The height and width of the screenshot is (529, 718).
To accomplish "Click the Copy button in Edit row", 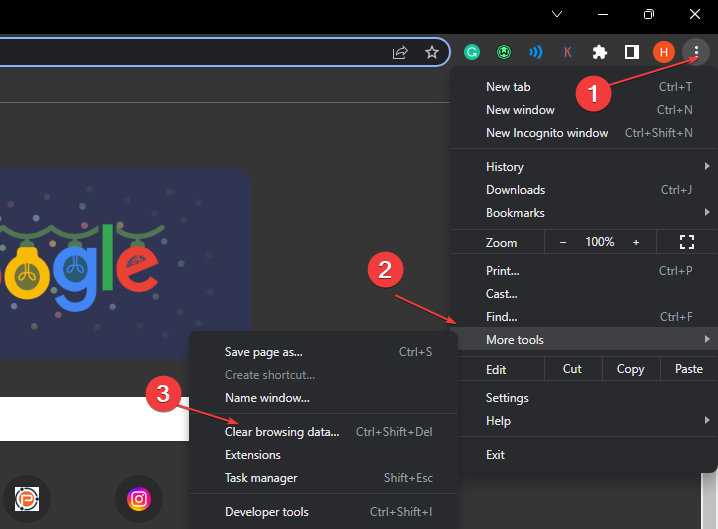I will click(x=631, y=369).
